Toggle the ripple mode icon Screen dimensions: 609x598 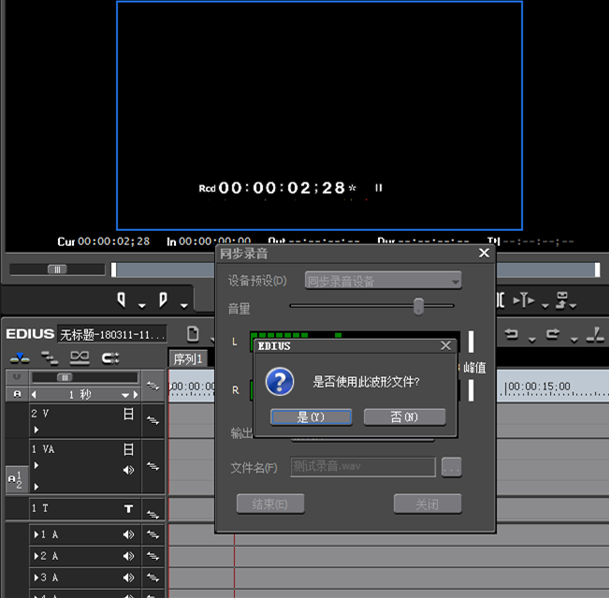coord(110,358)
